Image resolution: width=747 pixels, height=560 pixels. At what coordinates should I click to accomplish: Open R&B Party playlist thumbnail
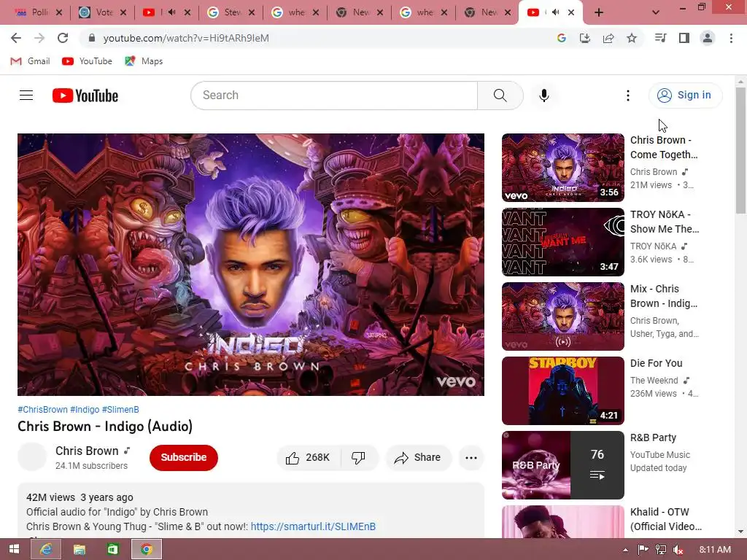(562, 465)
